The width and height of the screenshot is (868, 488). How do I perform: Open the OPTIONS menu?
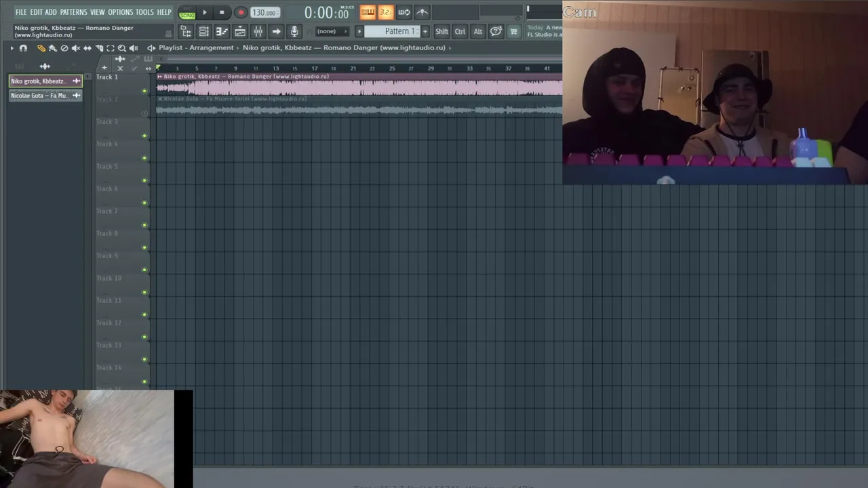point(121,12)
